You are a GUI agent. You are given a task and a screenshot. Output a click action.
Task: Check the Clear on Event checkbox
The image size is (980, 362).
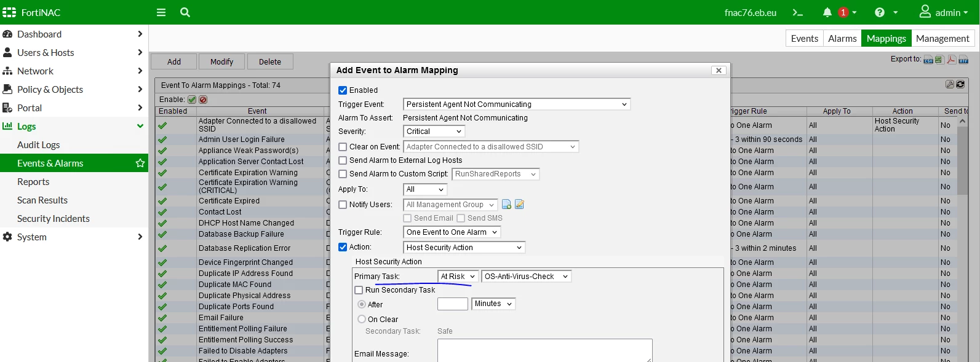coord(343,147)
